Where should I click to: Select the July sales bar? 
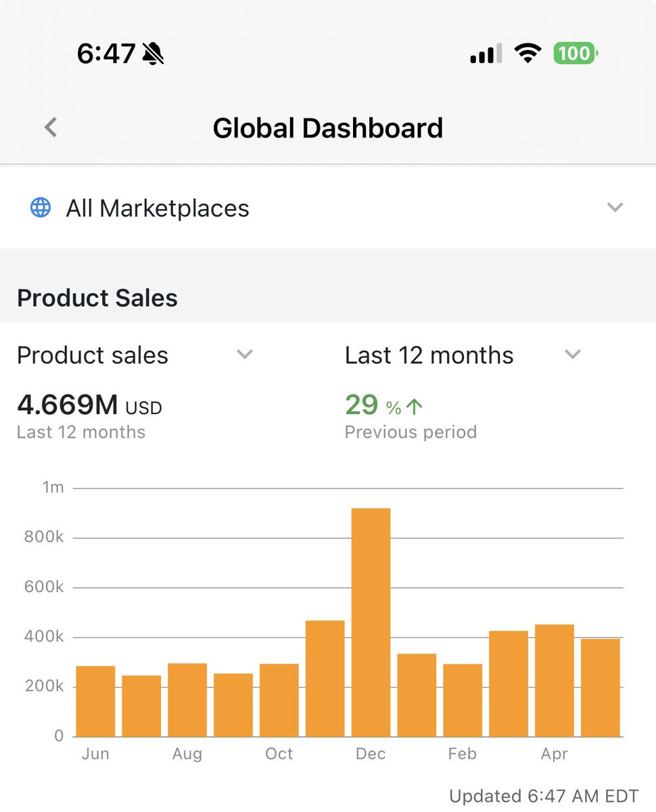[141, 706]
